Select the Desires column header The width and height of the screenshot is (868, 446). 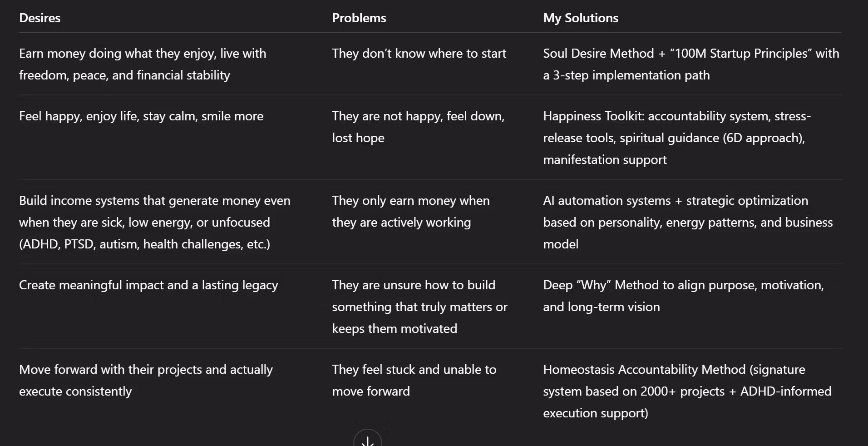[40, 18]
